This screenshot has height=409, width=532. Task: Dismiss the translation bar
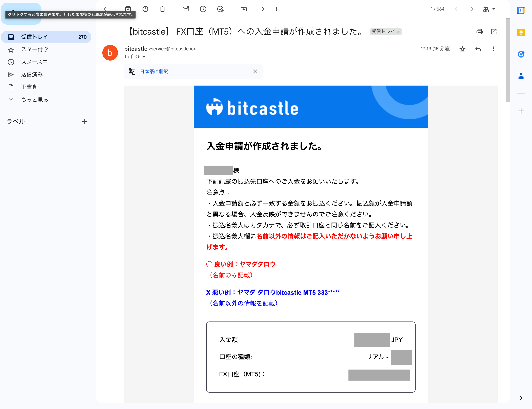point(255,71)
